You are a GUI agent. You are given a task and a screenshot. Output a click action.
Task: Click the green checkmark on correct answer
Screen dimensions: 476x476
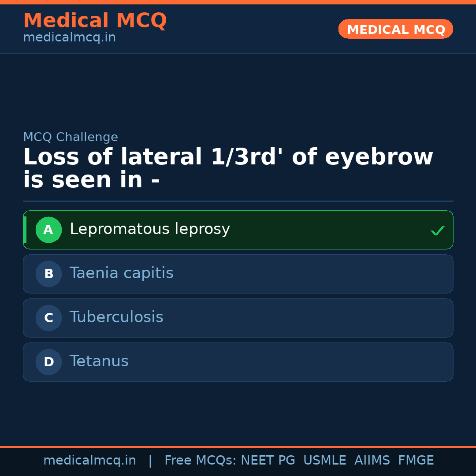437,230
